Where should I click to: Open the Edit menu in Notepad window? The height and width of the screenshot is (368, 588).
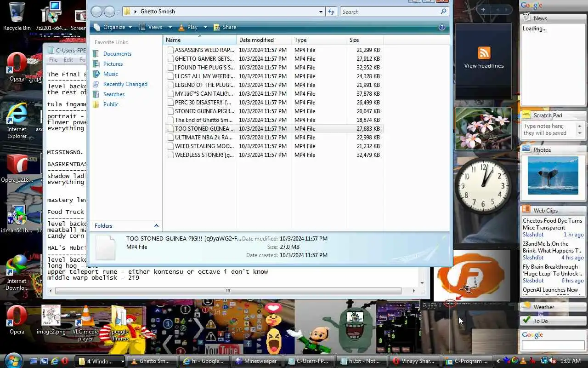[68, 60]
